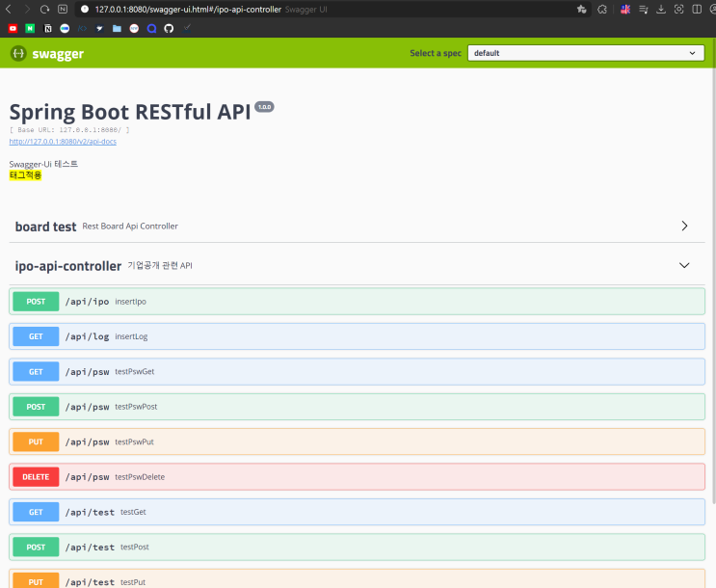This screenshot has height=588, width=716.
Task: Click Rest Board Api Controller description
Action: (x=130, y=227)
